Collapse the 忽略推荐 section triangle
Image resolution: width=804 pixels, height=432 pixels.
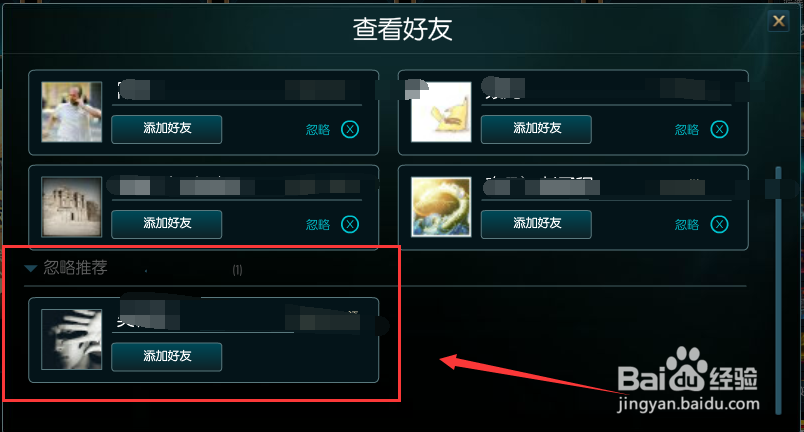tap(31, 269)
